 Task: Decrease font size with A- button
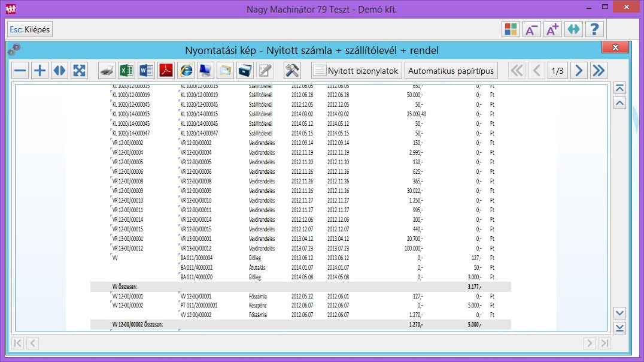pyautogui.click(x=531, y=29)
